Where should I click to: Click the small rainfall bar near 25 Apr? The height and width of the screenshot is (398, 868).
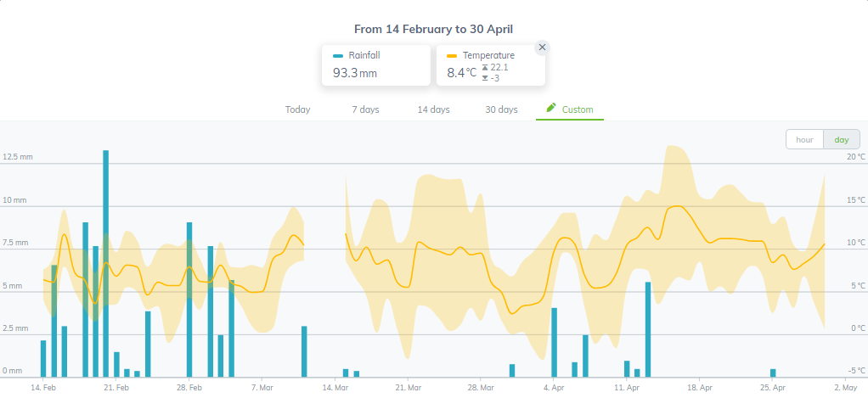click(773, 373)
